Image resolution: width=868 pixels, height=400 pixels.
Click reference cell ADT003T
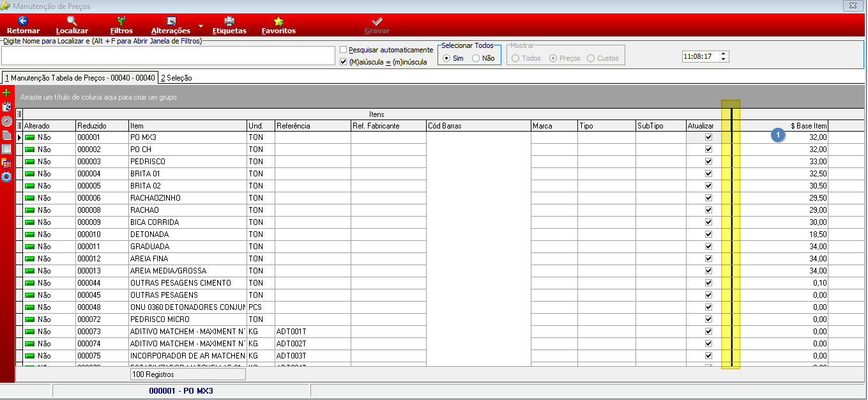click(313, 356)
